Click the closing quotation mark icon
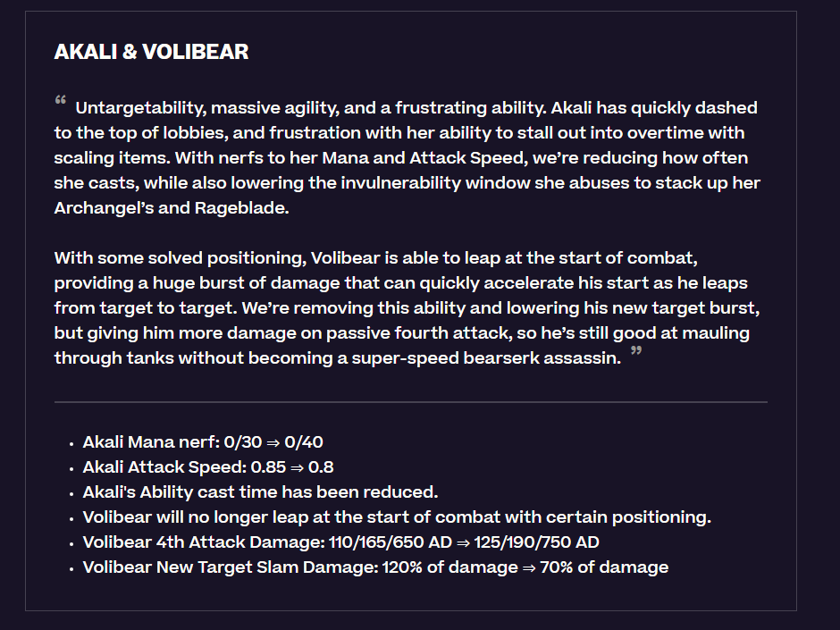 pos(636,350)
